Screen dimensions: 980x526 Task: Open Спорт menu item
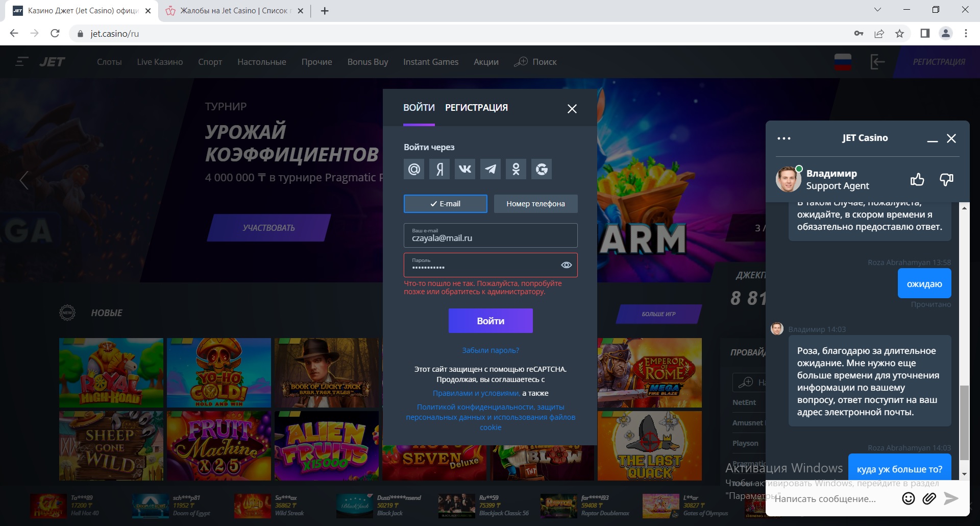[210, 62]
